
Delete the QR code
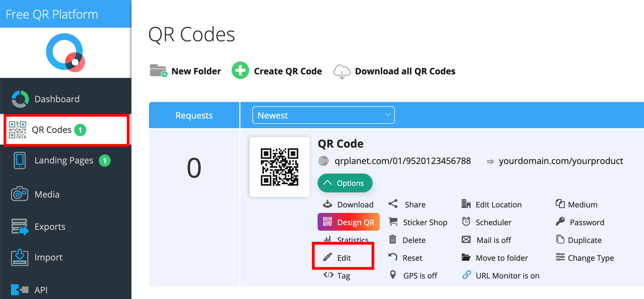pyautogui.click(x=414, y=240)
